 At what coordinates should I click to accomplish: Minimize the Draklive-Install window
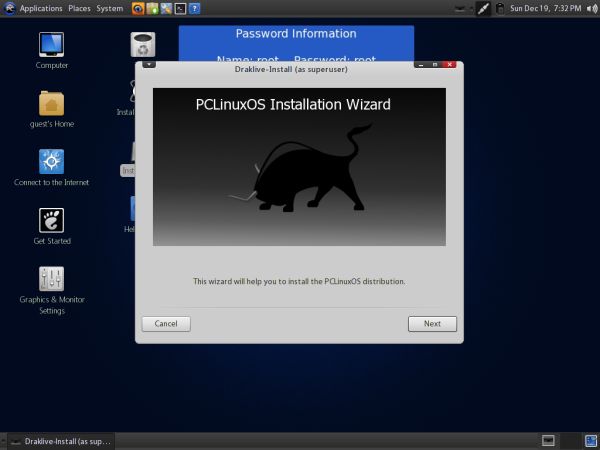pos(421,65)
